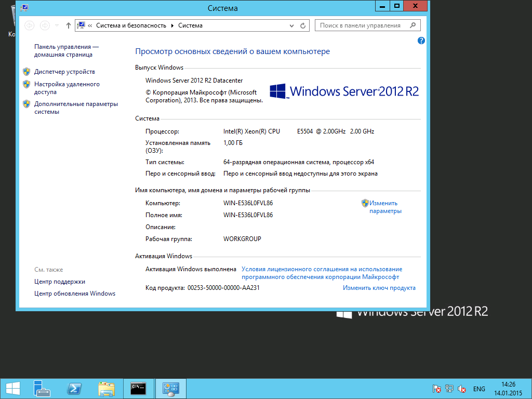This screenshot has width=532, height=399.
Task: Click the network status tray icon
Action: pos(448,389)
